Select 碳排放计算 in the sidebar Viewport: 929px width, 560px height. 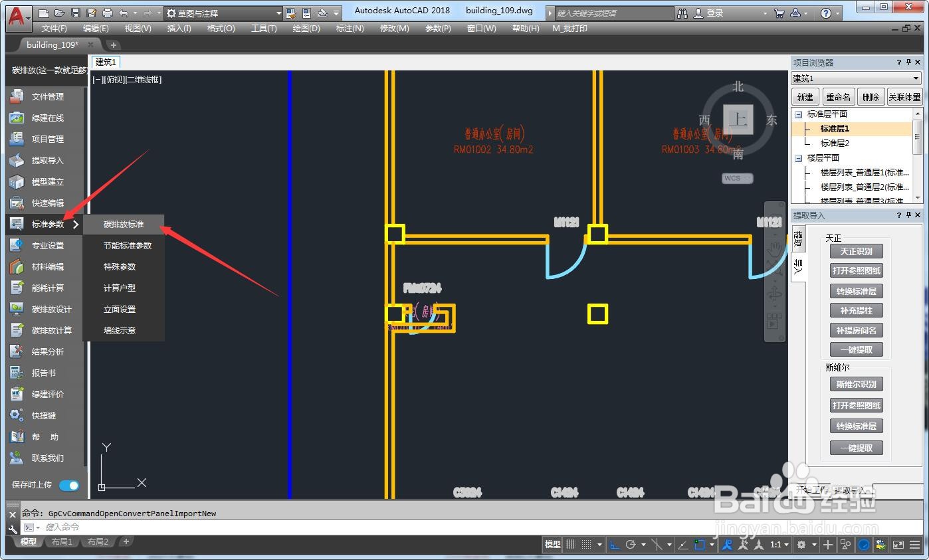pyautogui.click(x=44, y=330)
